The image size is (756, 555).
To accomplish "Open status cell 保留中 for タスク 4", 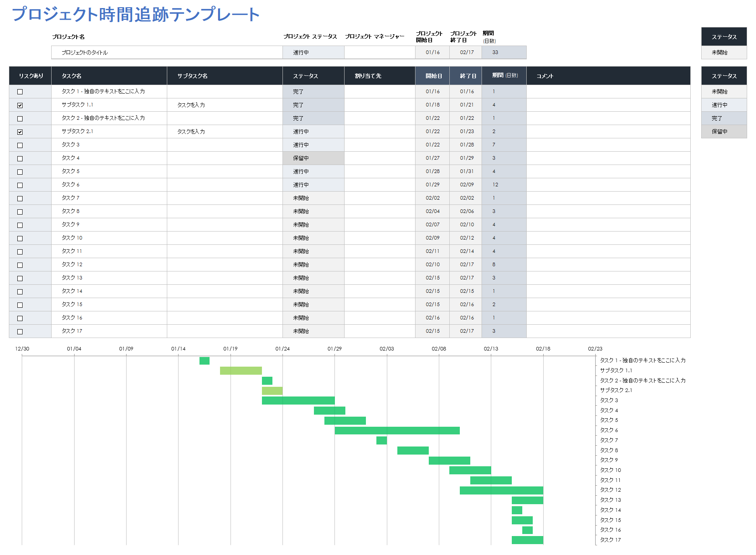I will 313,158.
